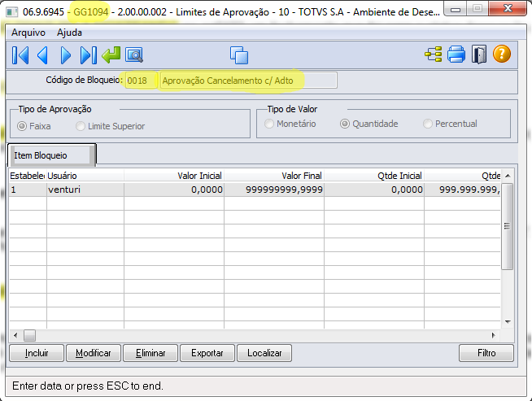Image resolution: width=532 pixels, height=401 pixels.
Task: Click the Estabelec column header
Action: click(28, 176)
